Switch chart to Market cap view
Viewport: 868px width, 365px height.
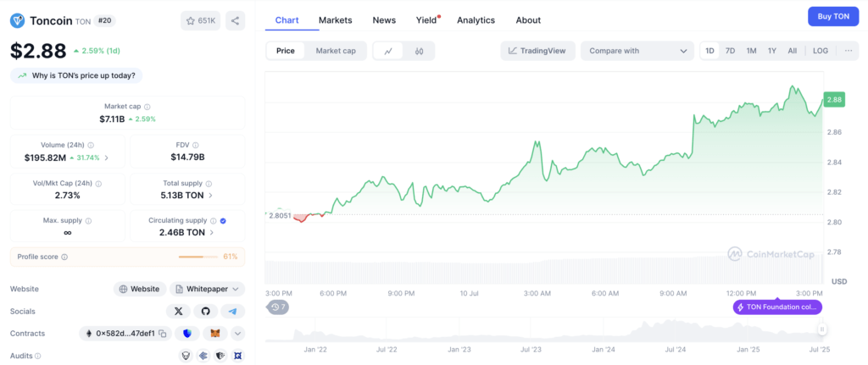point(336,51)
